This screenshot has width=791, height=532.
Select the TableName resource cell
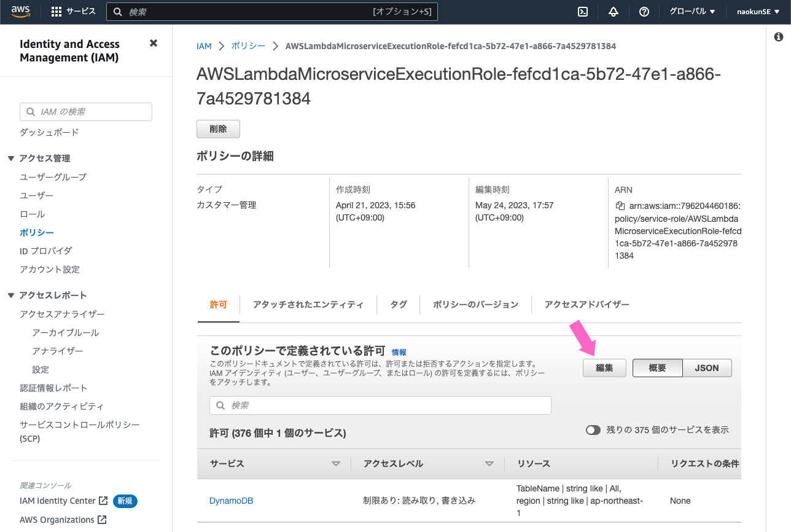pos(580,501)
